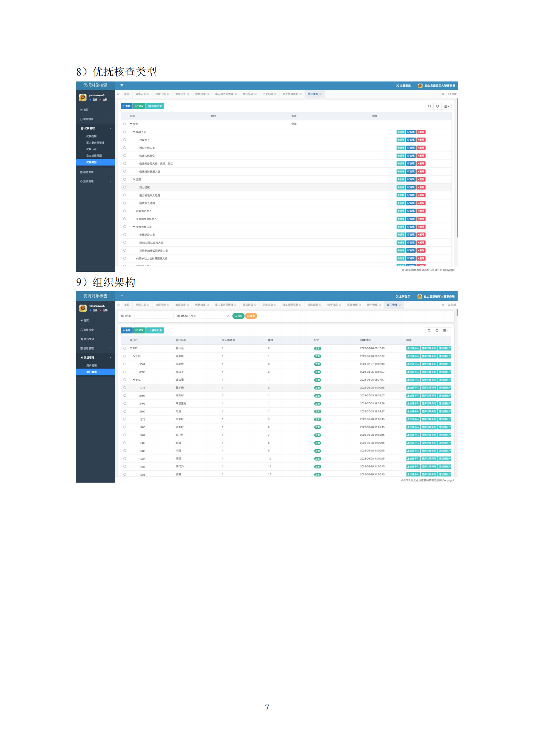534x756 pixels.
Task: Select the radio button for 在乡复员军人
Action: click(125, 211)
